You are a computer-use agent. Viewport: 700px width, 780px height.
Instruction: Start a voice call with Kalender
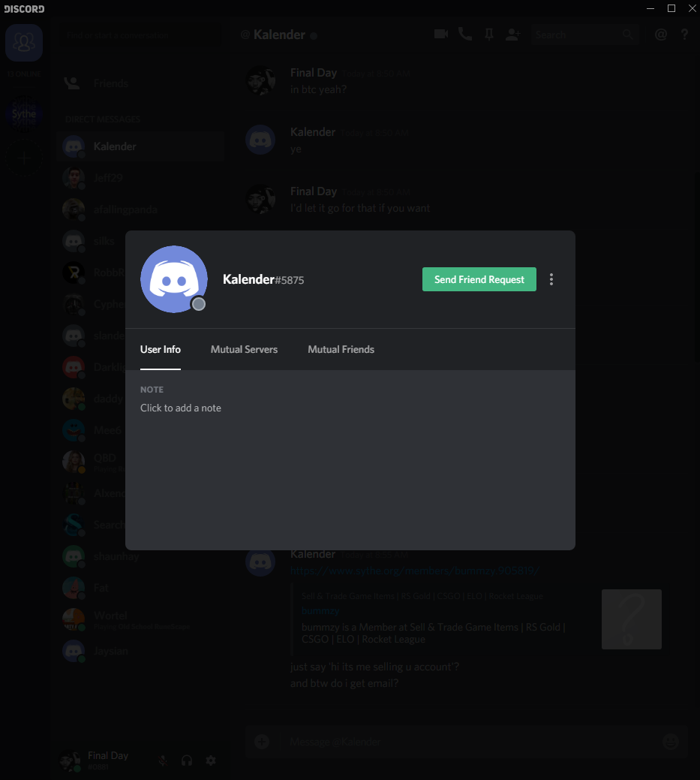[465, 35]
